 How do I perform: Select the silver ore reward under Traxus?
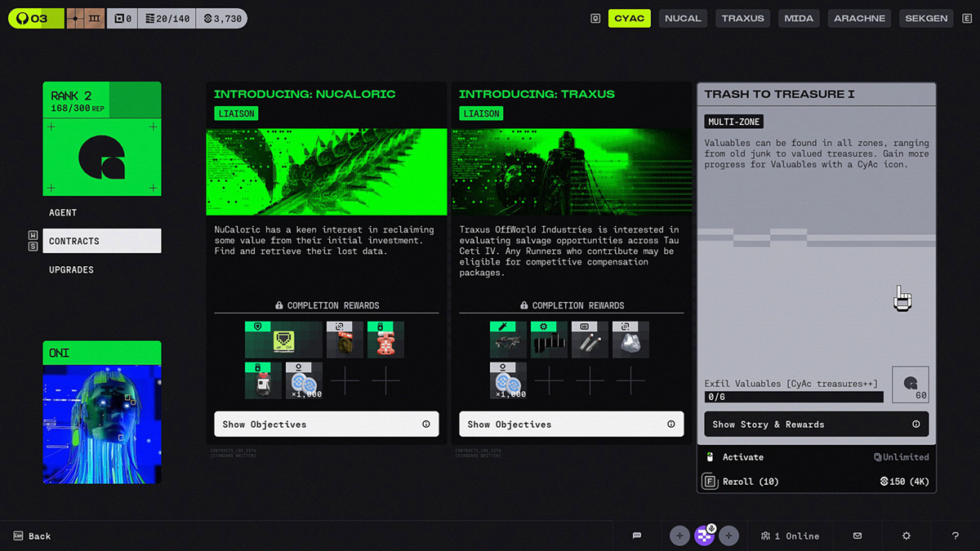tap(630, 340)
